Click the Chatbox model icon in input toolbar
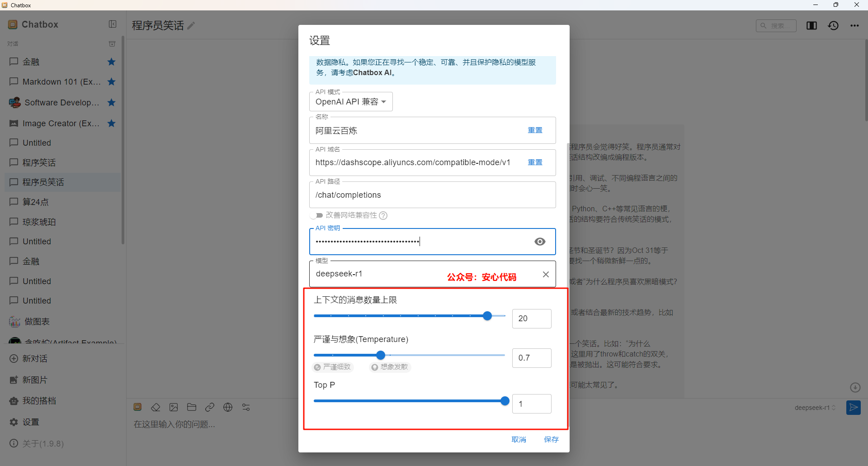The height and width of the screenshot is (466, 868). [138, 407]
